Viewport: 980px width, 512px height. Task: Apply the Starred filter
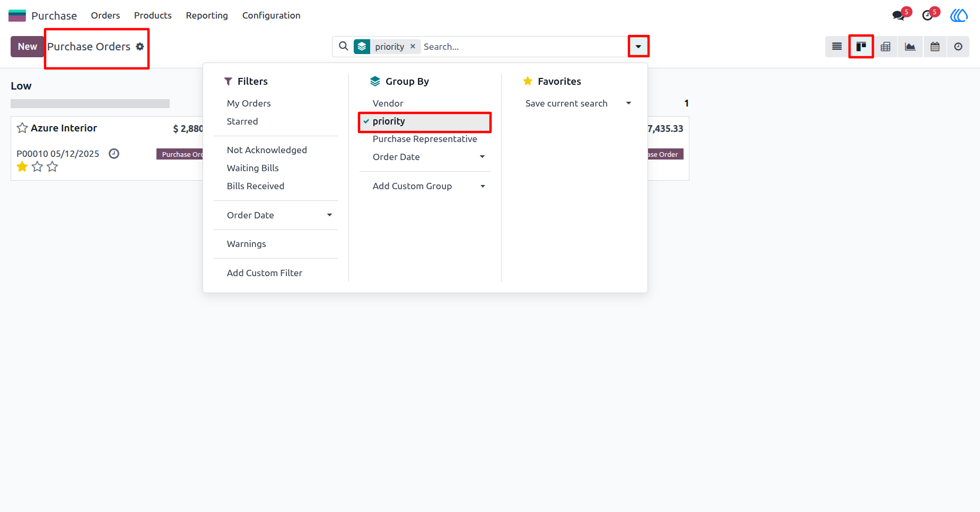point(276,121)
